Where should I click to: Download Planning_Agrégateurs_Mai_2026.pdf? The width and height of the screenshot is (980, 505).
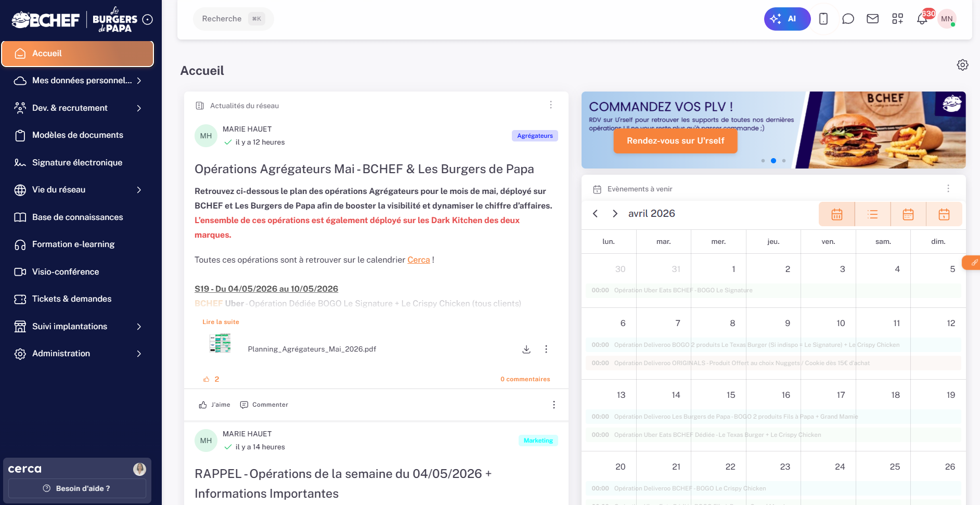pyautogui.click(x=526, y=349)
